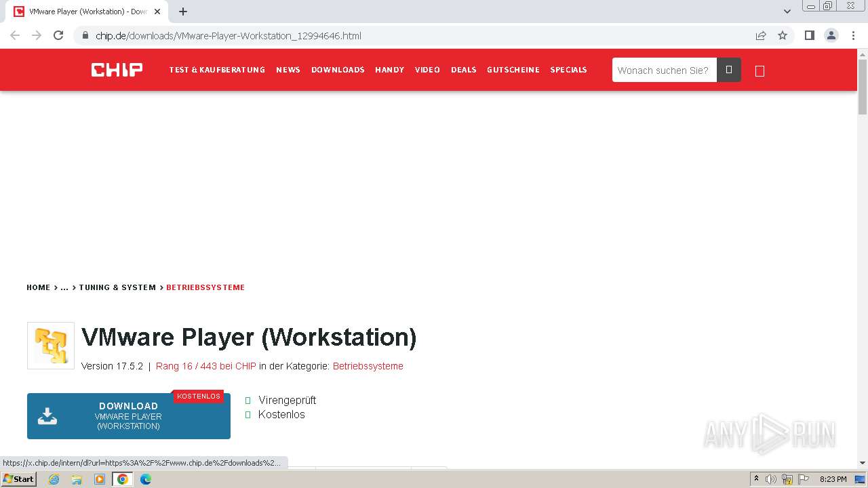Share this page icon in address bar

761,35
